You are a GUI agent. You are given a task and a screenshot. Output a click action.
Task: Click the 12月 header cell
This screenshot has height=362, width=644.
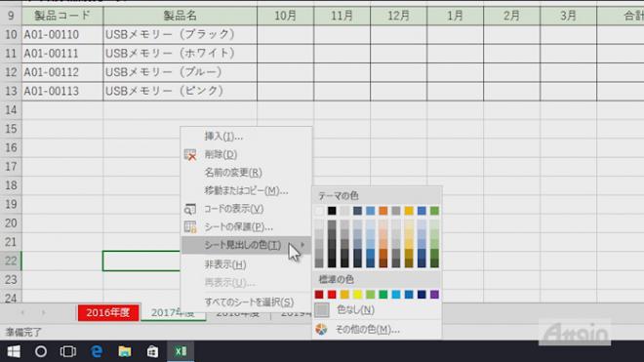click(399, 16)
